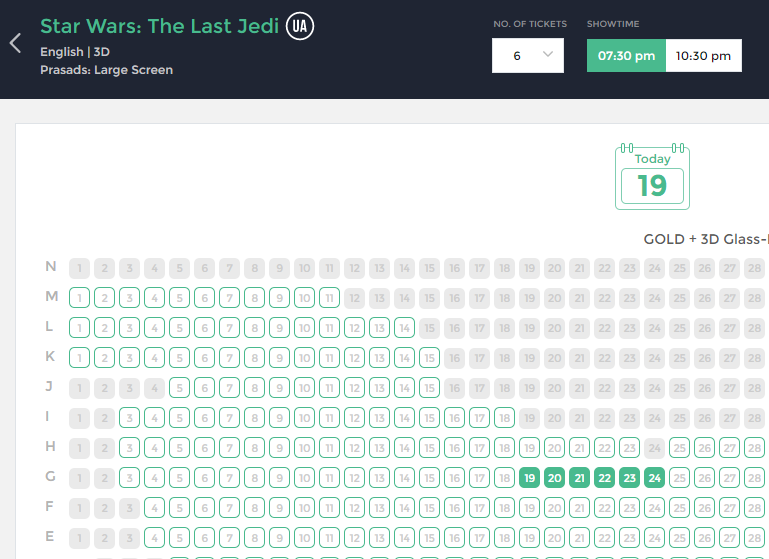Viewport: 769px width, 559px height.
Task: Click the row N label
Action: 51,266
